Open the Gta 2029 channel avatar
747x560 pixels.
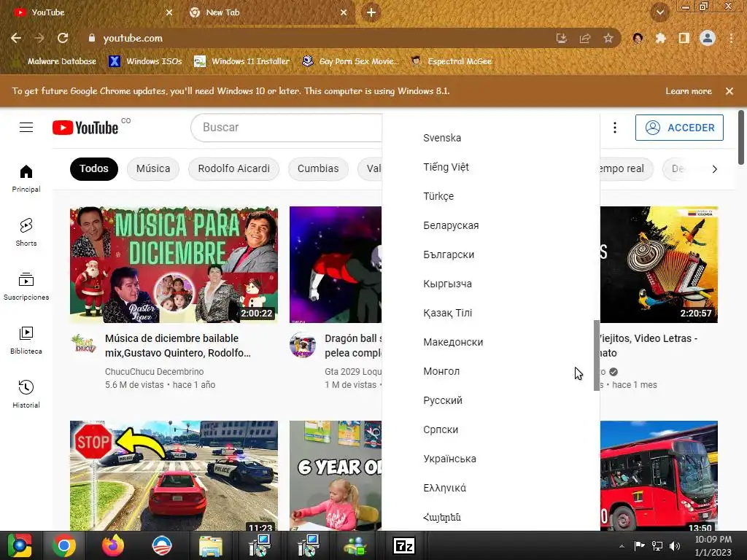click(x=303, y=345)
